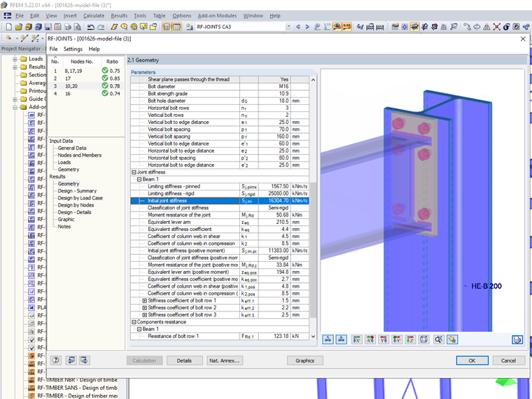The width and height of the screenshot is (532, 399).
Task: Click the Open file icon in RFEM toolbar
Action: (19, 27)
